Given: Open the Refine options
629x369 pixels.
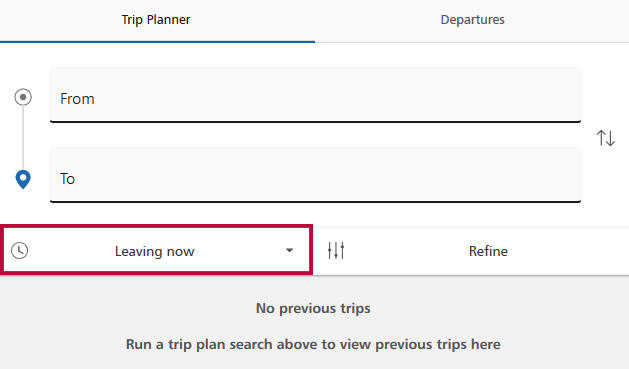Looking at the screenshot, I should tap(471, 251).
